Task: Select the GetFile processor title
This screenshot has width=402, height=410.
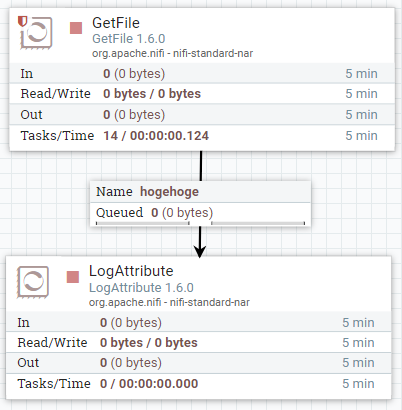Action: pos(116,23)
